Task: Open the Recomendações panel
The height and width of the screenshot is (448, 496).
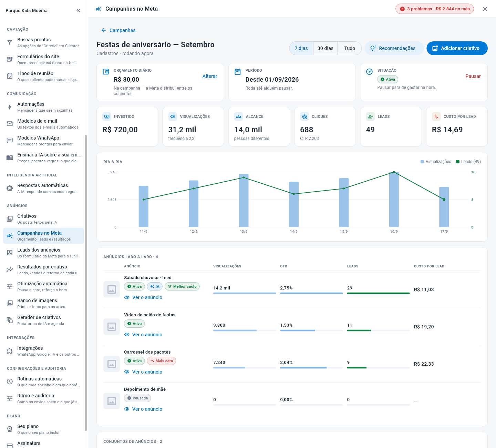Action: [x=394, y=48]
